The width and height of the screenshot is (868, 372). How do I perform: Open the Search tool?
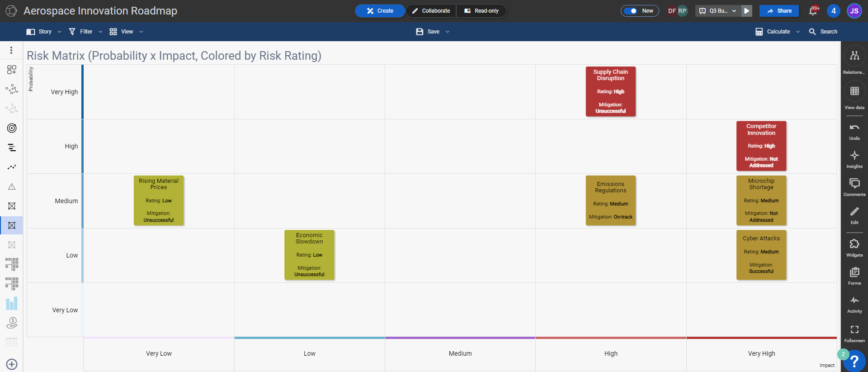click(823, 32)
